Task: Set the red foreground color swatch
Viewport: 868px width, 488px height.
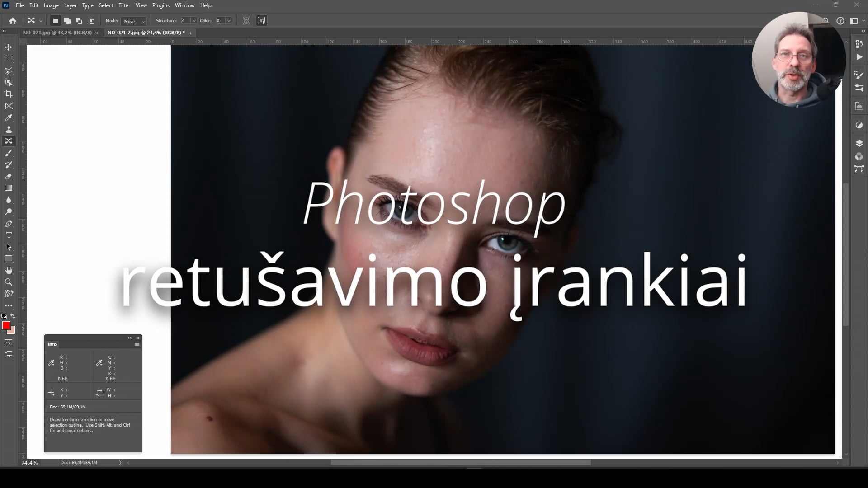Action: coord(6,325)
